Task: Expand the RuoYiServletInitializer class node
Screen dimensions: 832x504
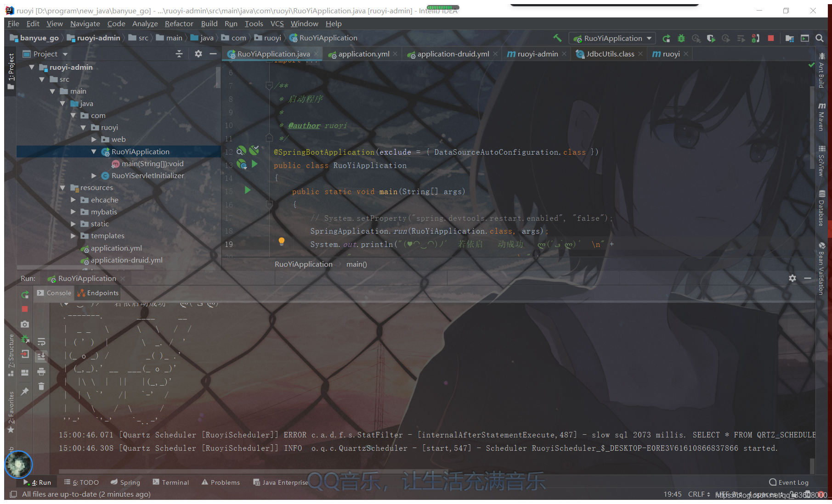Action: click(x=94, y=175)
